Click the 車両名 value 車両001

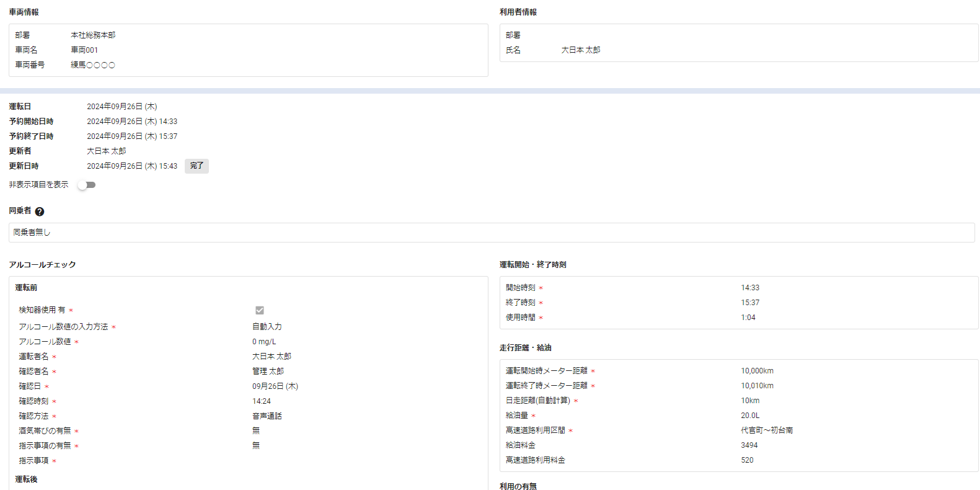pyautogui.click(x=84, y=50)
